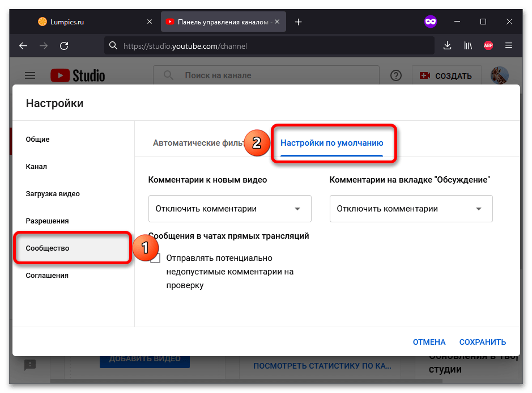Switch to Автоматические фильтры tab

pos(198,143)
